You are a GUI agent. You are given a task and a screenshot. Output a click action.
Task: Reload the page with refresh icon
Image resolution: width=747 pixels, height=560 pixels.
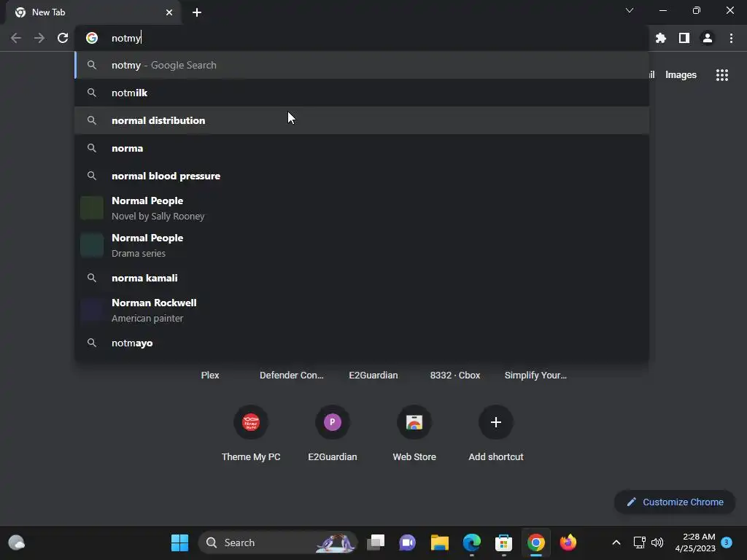pos(63,38)
